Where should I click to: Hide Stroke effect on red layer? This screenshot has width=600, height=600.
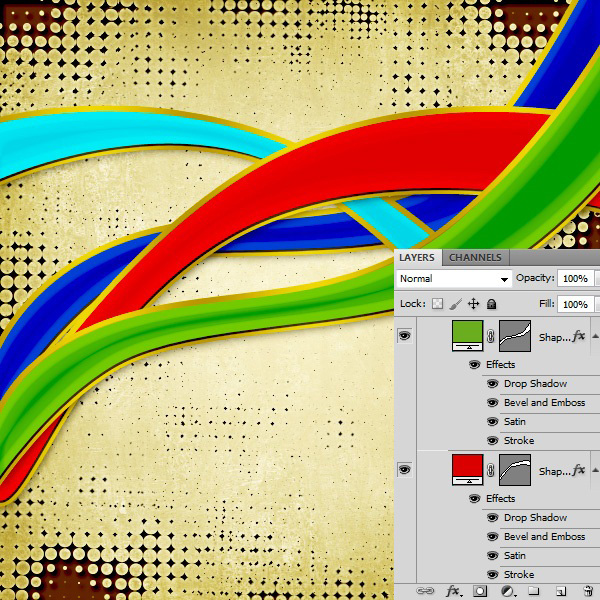point(492,575)
